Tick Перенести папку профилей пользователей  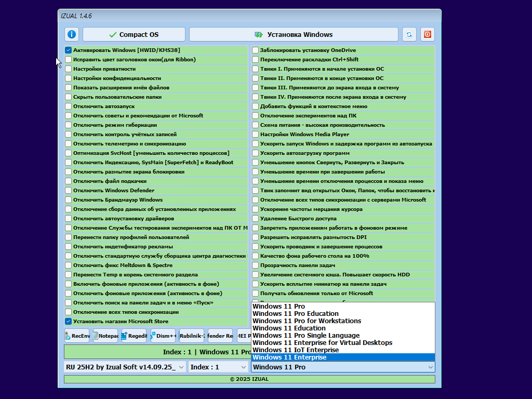(69, 237)
